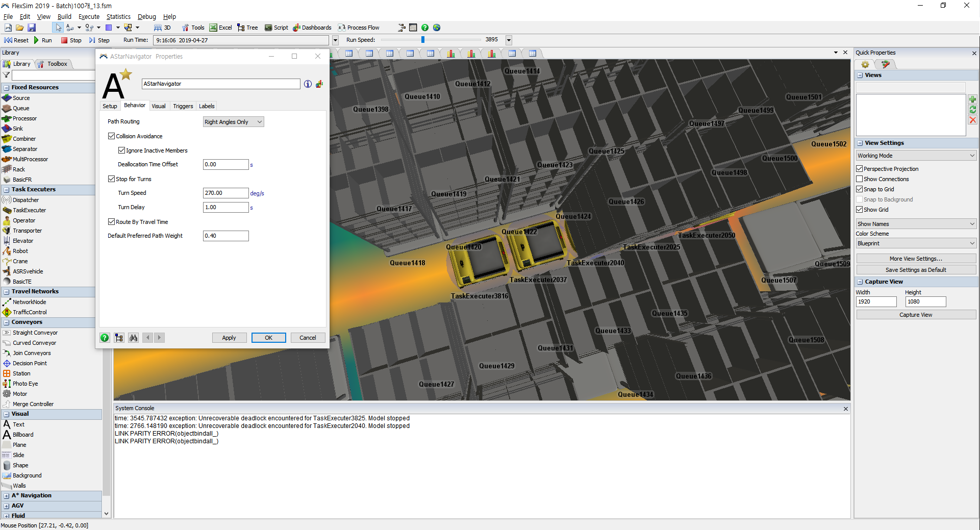The image size is (980, 530).
Task: Adjust the Run Speed slider handle
Action: pyautogui.click(x=423, y=40)
